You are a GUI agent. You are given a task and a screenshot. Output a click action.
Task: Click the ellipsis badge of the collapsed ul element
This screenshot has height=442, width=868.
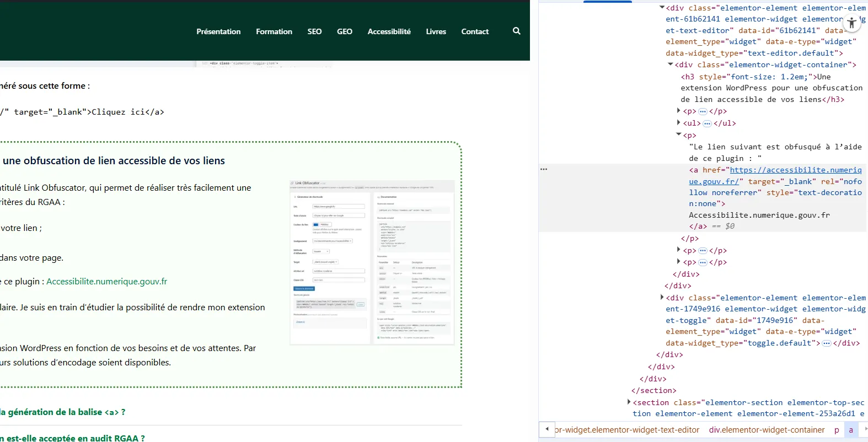tap(707, 123)
